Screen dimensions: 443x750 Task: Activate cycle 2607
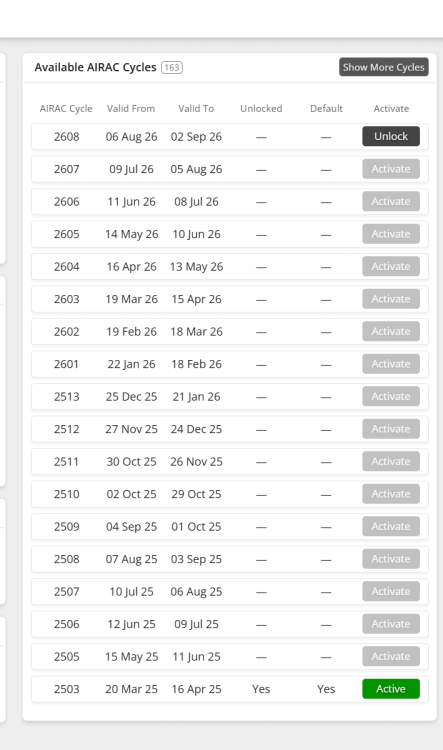pos(391,169)
